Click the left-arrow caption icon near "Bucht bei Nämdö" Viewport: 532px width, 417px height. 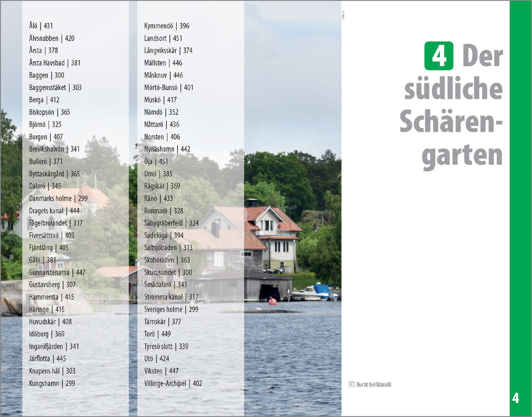(353, 384)
